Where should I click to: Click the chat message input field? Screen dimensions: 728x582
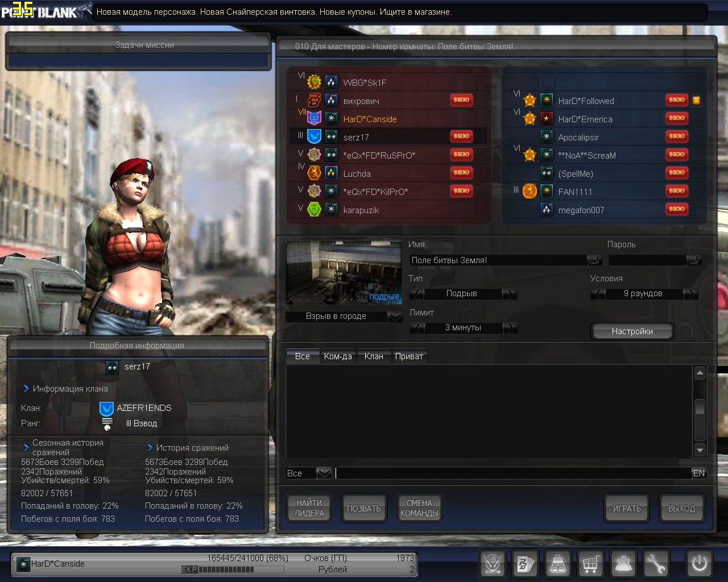click(x=512, y=473)
